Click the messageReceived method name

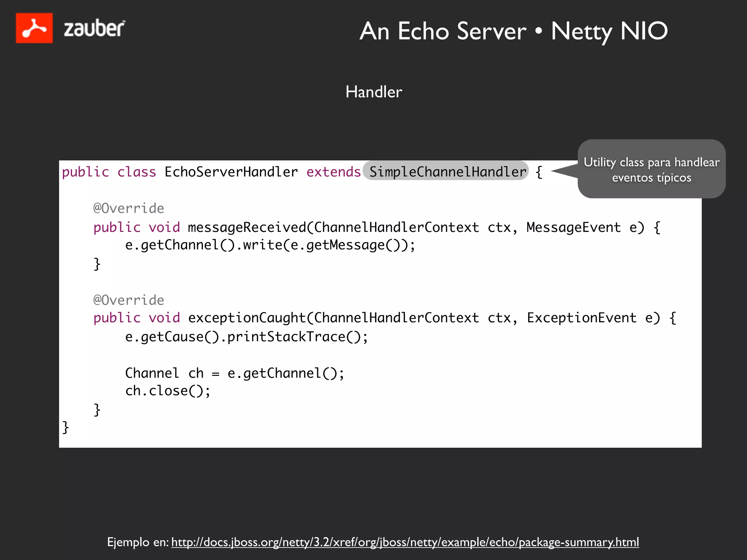pyautogui.click(x=247, y=227)
